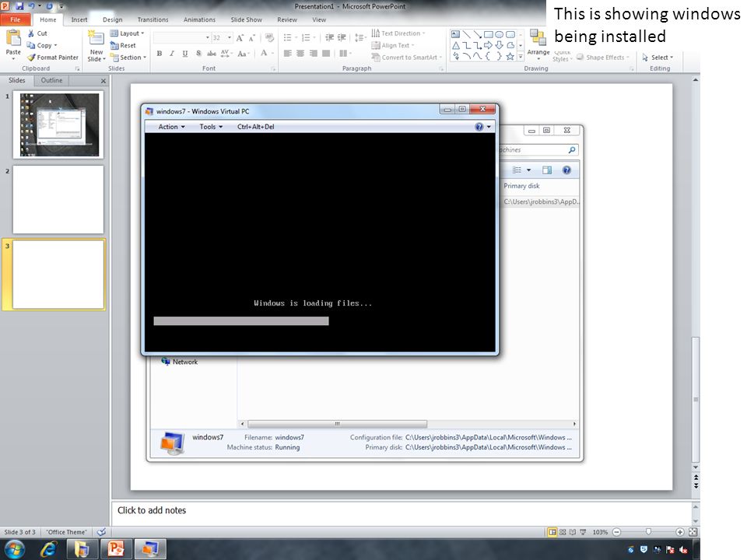
Task: Click the Align Text button
Action: pos(393,45)
